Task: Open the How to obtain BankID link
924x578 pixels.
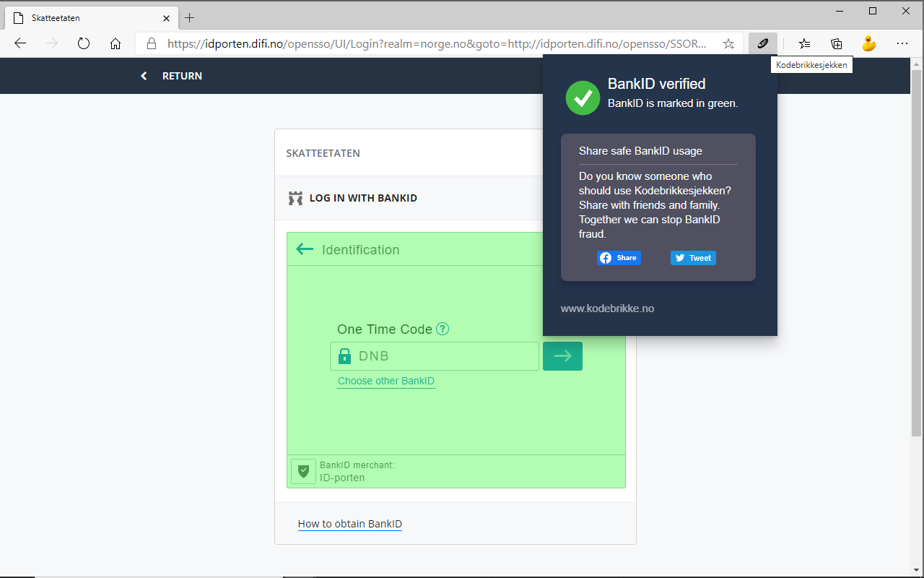Action: point(350,524)
